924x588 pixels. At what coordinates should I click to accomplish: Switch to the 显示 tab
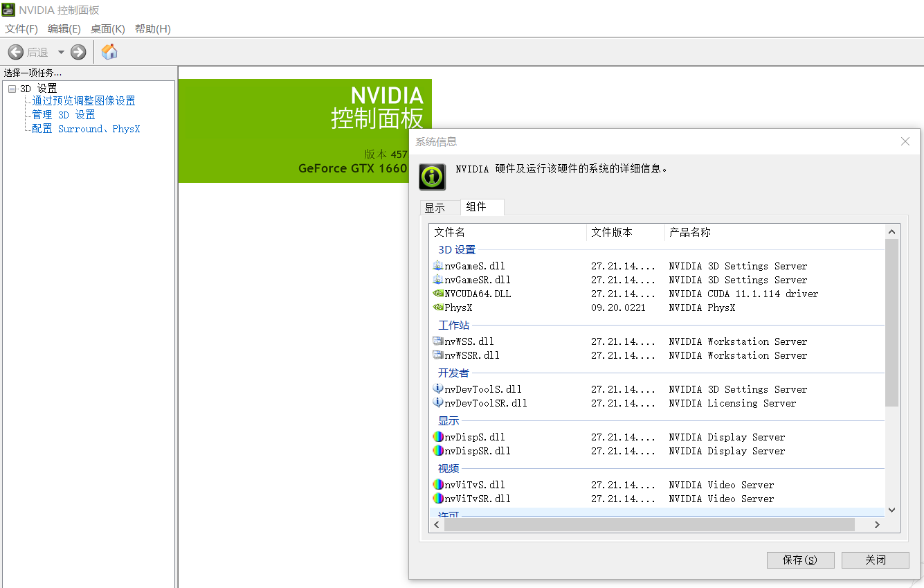coord(440,208)
